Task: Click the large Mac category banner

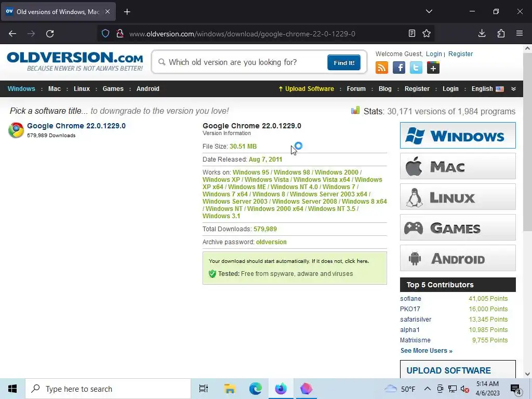Action: click(x=458, y=166)
